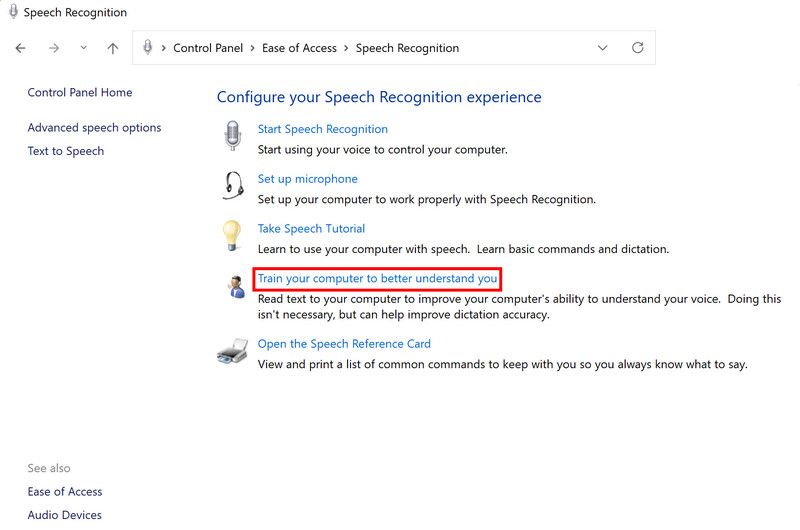Image resolution: width=800 pixels, height=530 pixels.
Task: Open the Set up microphone link
Action: [307, 179]
